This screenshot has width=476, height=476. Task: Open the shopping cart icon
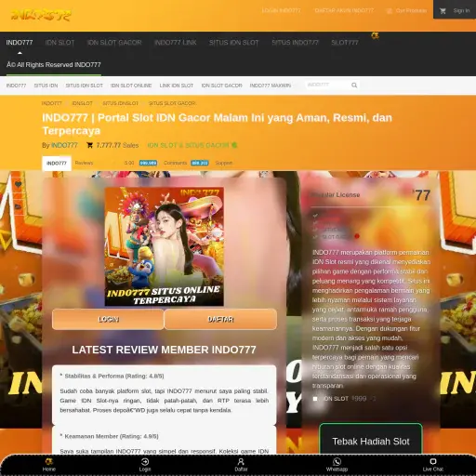coord(443,11)
